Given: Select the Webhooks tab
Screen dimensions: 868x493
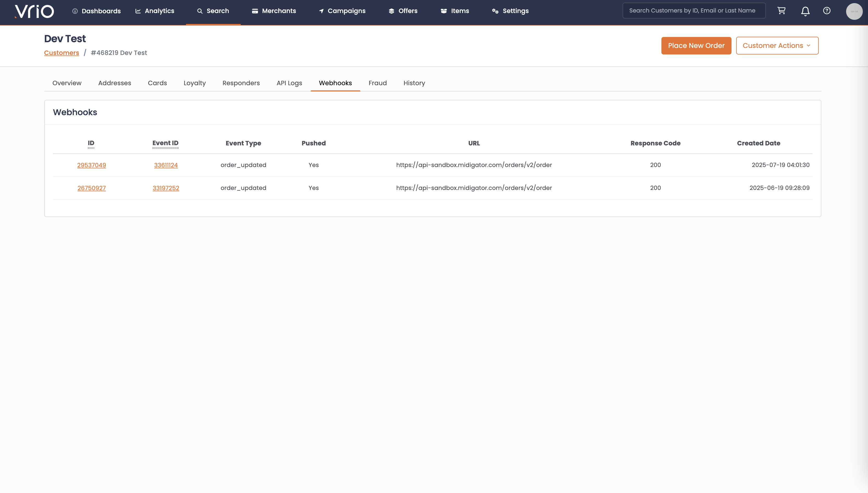Looking at the screenshot, I should click(x=335, y=83).
